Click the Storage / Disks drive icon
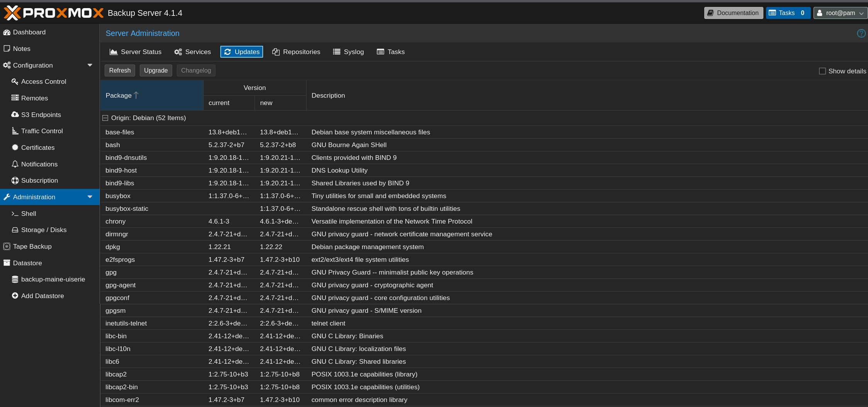The height and width of the screenshot is (407, 868). [15, 230]
